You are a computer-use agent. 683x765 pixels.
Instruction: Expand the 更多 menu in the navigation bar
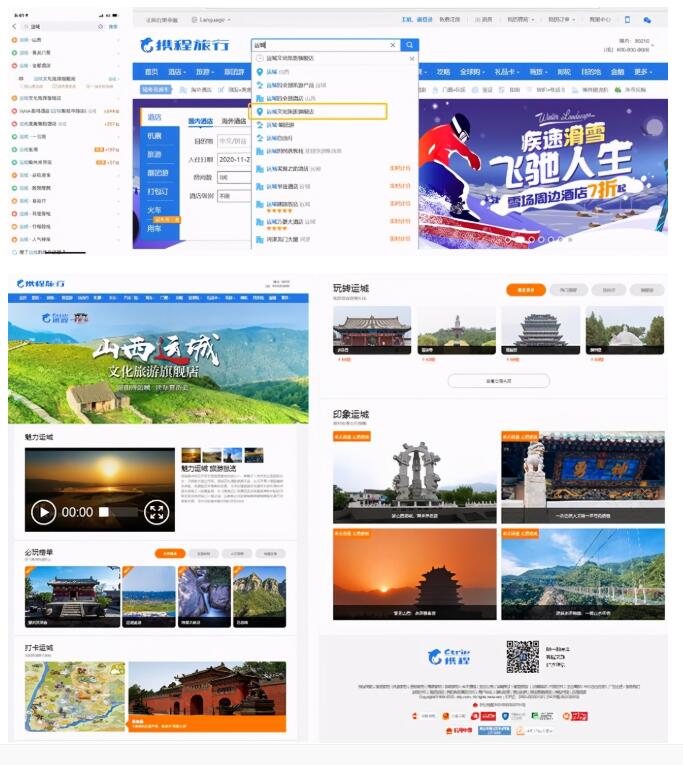point(642,72)
